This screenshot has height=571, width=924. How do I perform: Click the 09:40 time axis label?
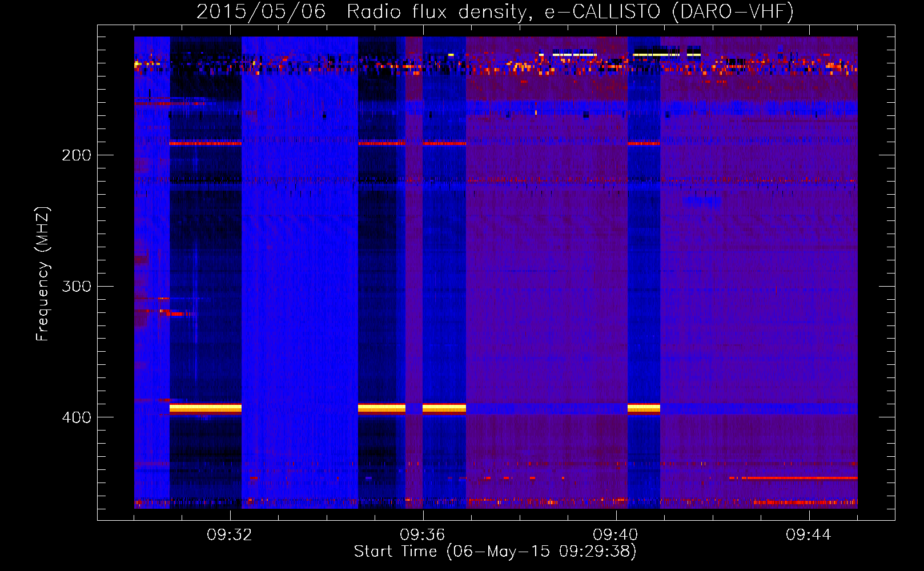click(x=616, y=535)
